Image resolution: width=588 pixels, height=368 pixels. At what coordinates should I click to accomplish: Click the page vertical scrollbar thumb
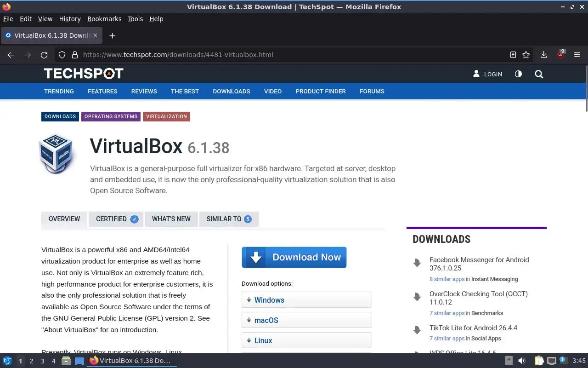click(x=586, y=88)
